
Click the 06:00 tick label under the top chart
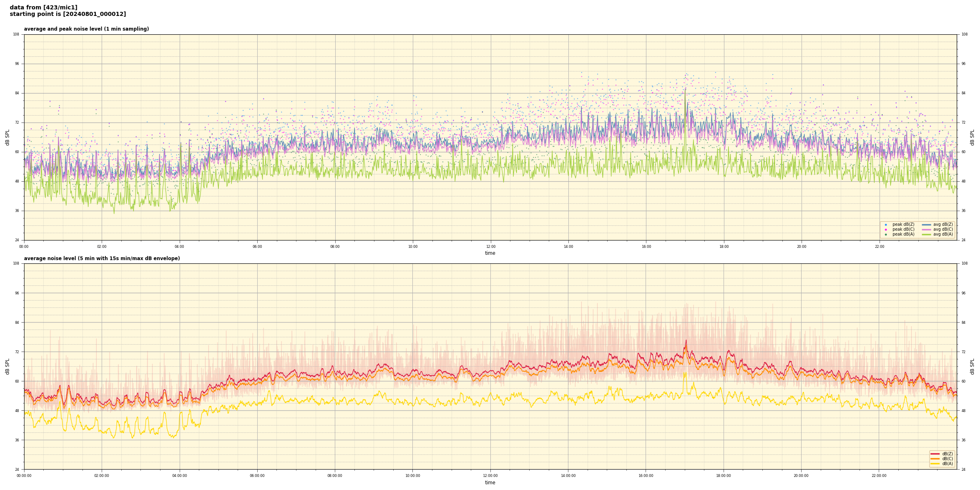click(x=257, y=247)
